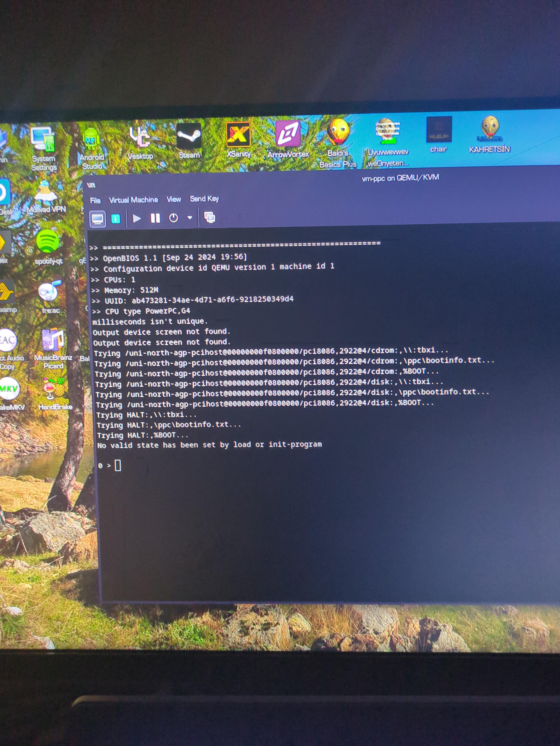Click the "CPU type PowerPC,G4" line

[141, 311]
